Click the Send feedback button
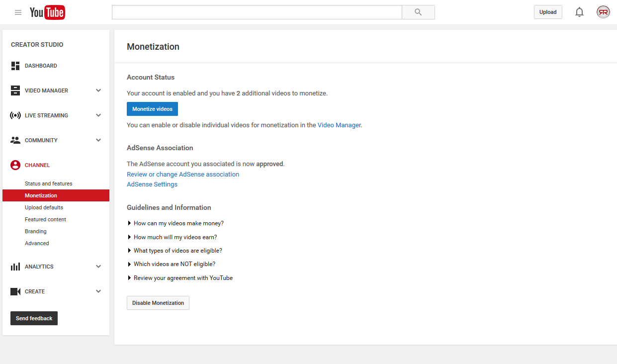 (x=34, y=318)
